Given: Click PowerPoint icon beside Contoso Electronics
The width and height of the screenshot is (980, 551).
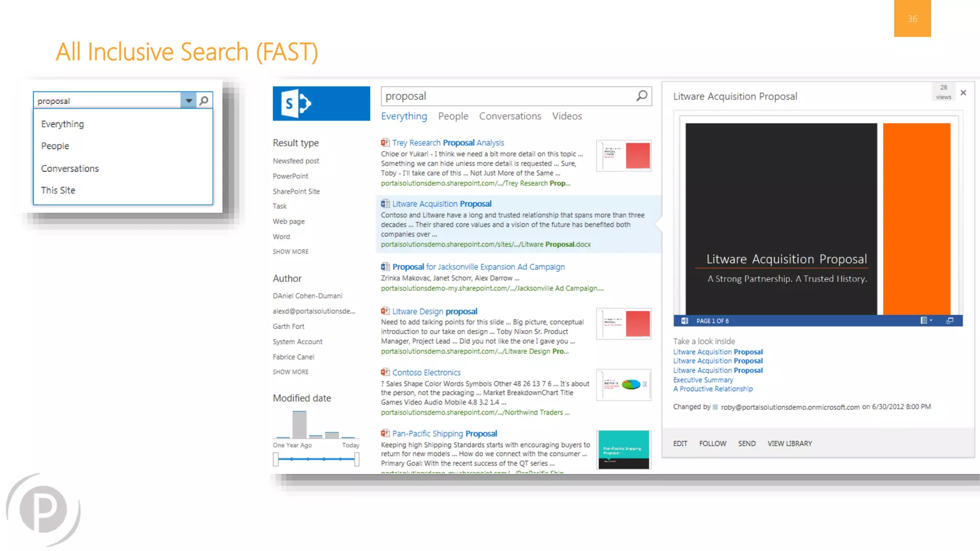Looking at the screenshot, I should click(x=385, y=372).
